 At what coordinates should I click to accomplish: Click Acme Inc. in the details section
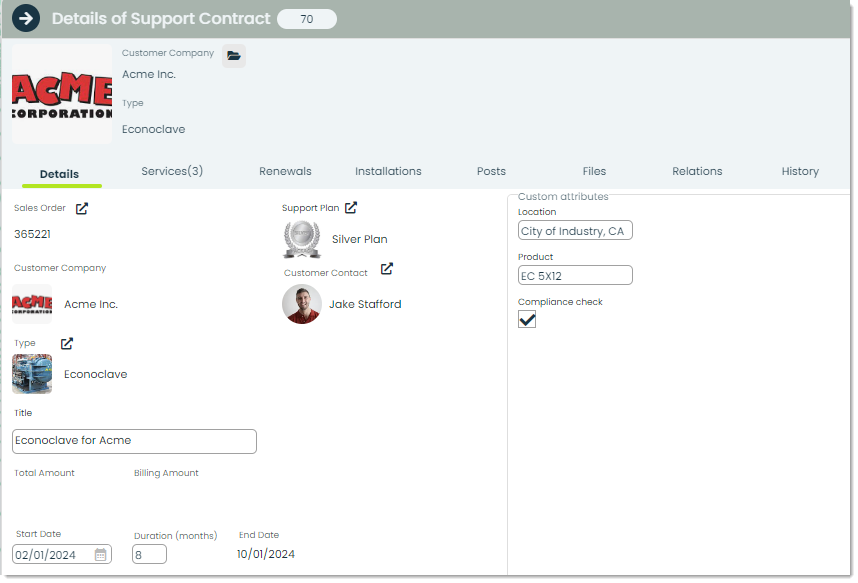[91, 304]
